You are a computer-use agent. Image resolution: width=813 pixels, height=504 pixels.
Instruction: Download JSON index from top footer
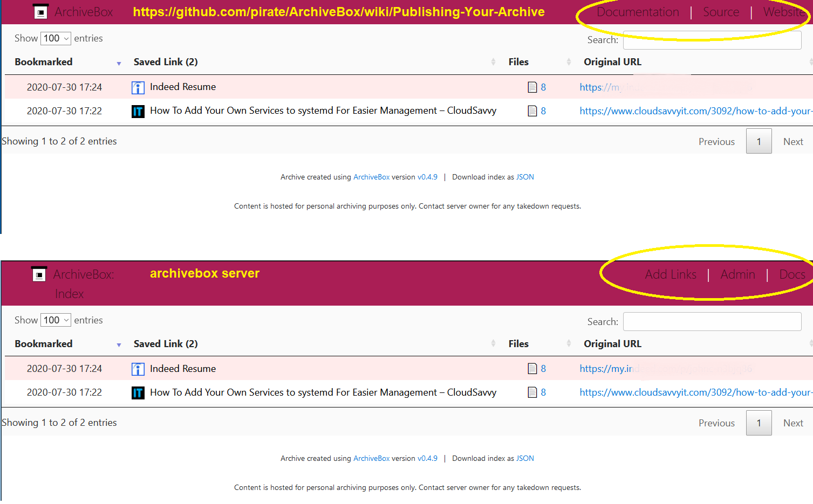coord(525,177)
